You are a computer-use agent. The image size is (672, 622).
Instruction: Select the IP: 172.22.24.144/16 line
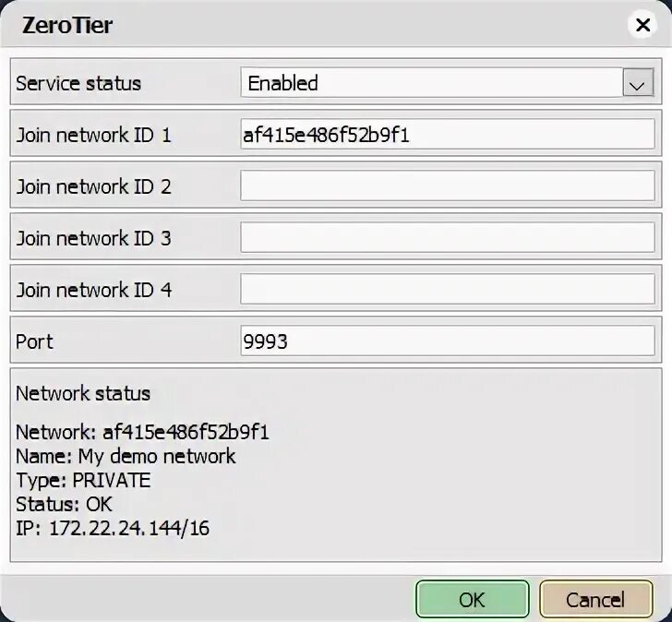(x=113, y=528)
